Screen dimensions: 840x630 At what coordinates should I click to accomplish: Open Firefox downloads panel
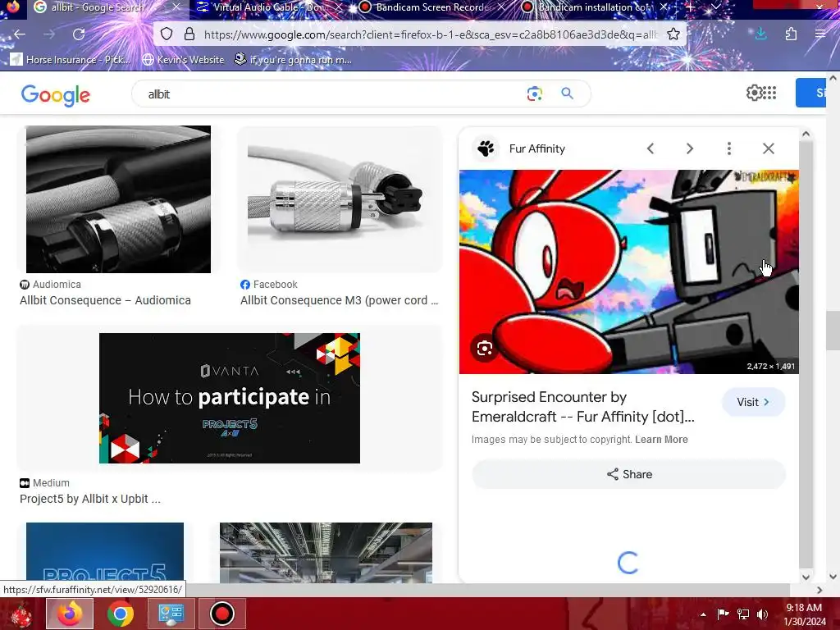coord(760,34)
